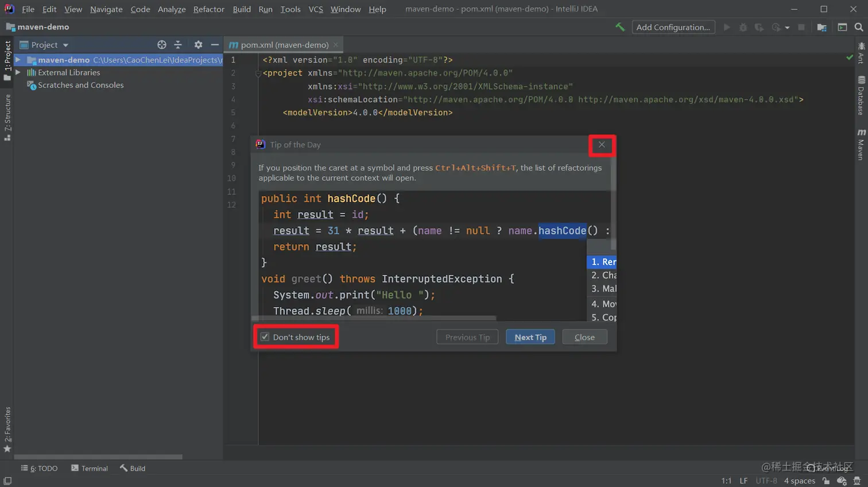Click the 1:1 caret position indicator
This screenshot has height=487, width=868.
pos(726,481)
